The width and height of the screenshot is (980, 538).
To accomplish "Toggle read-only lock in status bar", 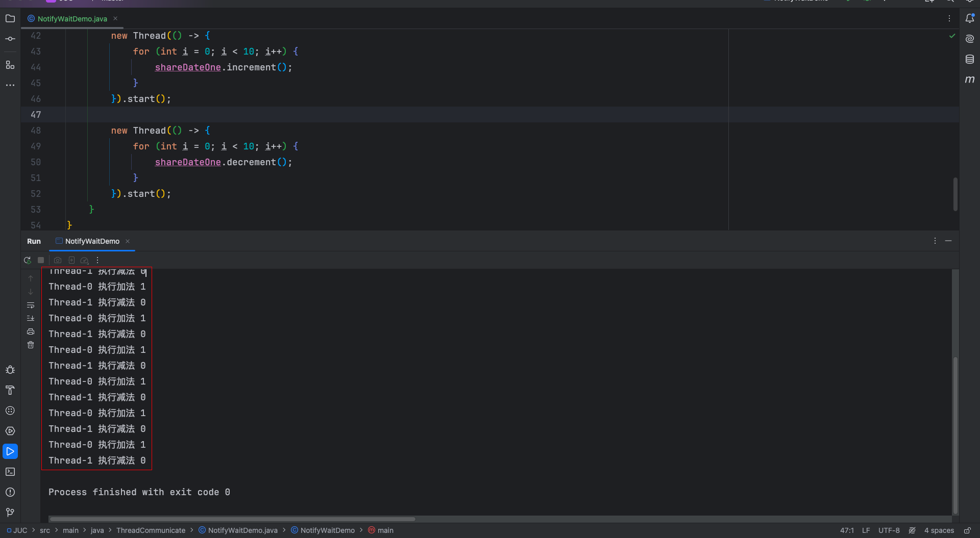I will pos(967,530).
